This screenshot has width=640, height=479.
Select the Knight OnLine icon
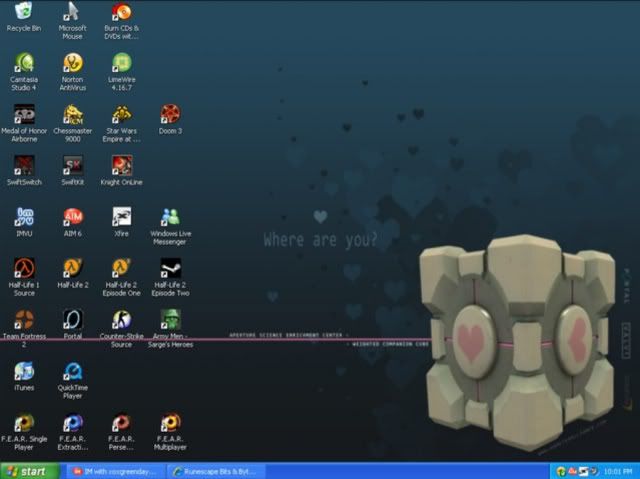[121, 165]
